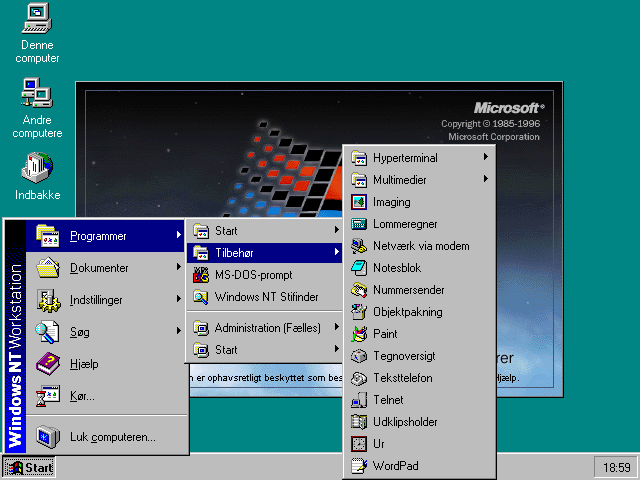Open the Indbakke desktop icon
The image size is (640, 480).
point(37,167)
